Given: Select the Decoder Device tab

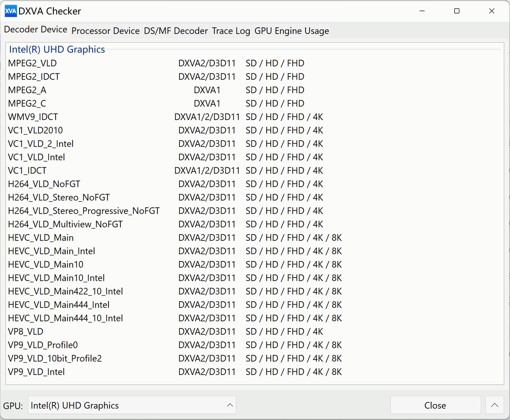Looking at the screenshot, I should click(x=36, y=29).
